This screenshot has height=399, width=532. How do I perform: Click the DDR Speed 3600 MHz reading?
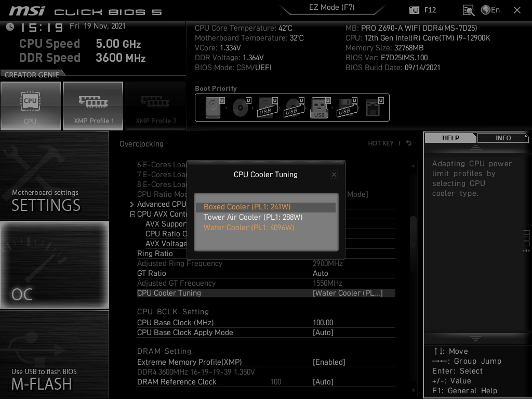coord(121,58)
